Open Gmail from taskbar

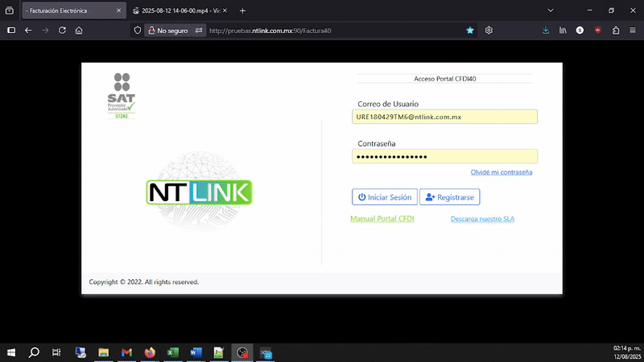126,352
